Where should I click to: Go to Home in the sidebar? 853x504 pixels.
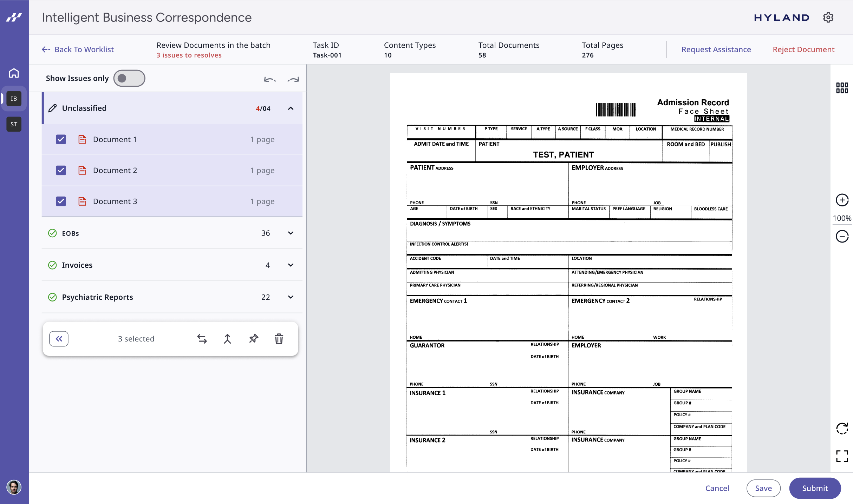point(14,73)
